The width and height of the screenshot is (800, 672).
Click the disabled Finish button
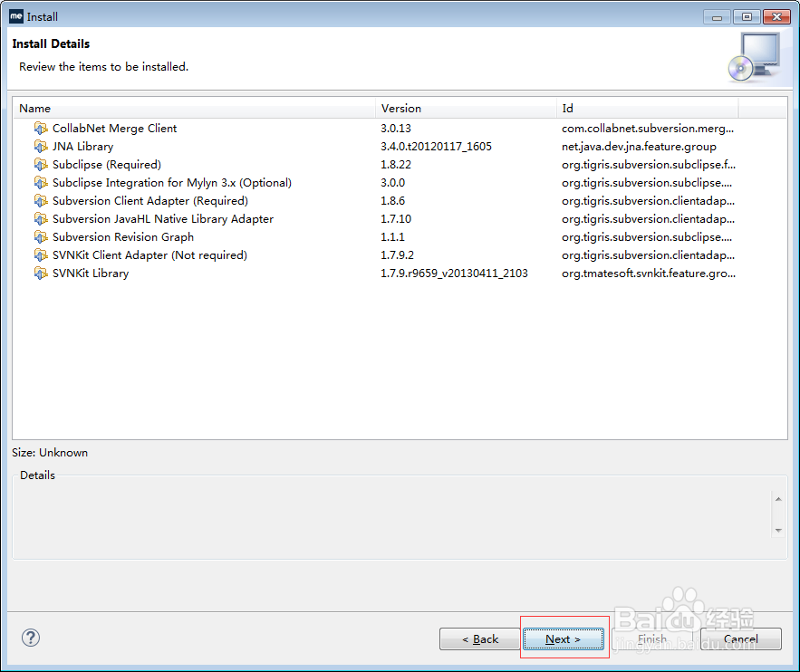click(x=652, y=638)
